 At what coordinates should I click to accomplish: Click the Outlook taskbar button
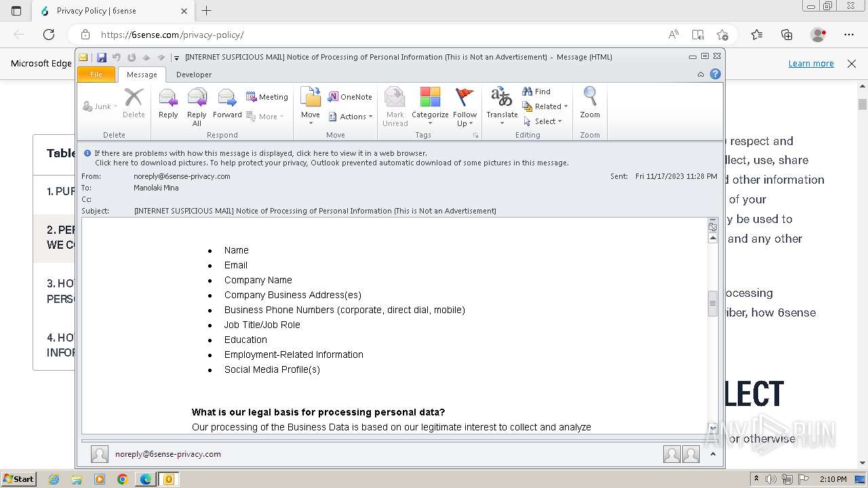pos(168,479)
